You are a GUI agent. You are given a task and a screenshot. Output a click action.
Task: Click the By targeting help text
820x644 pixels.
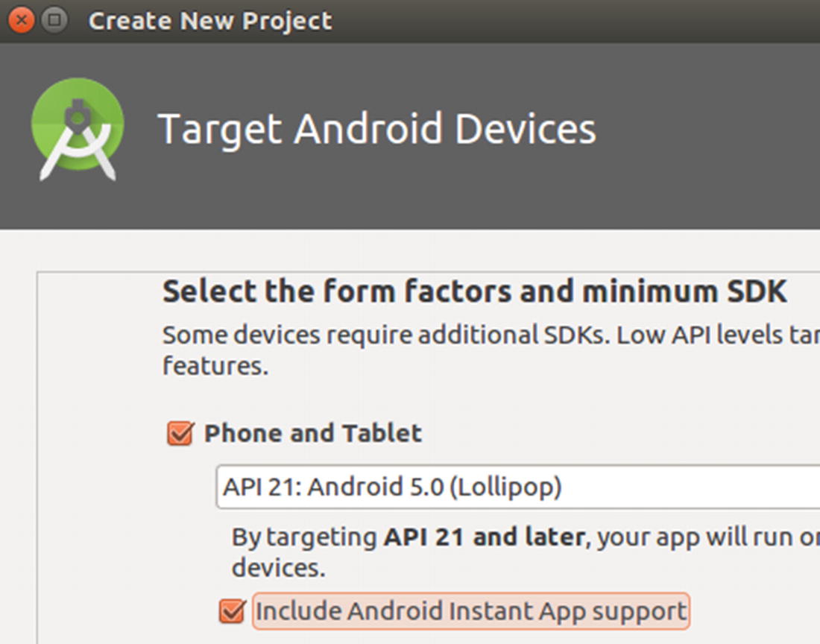pos(304,537)
